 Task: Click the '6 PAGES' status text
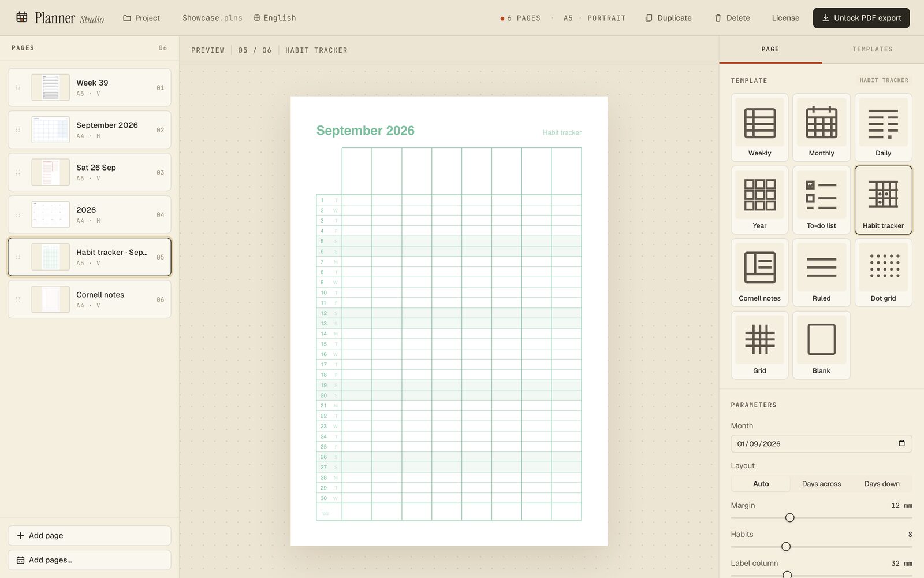click(524, 18)
